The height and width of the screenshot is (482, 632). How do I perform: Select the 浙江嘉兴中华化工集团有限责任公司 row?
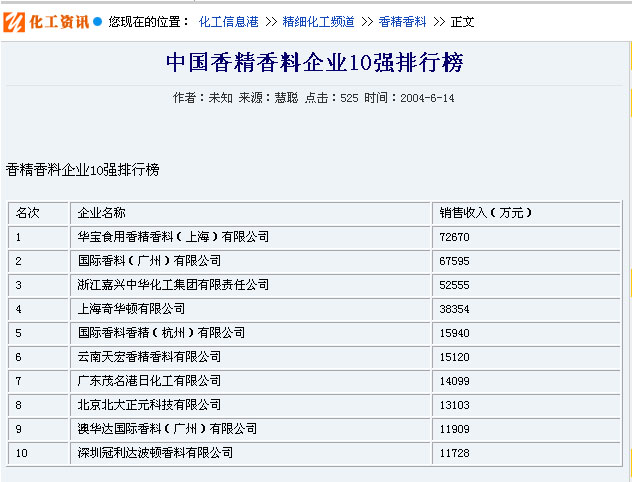click(x=173, y=285)
